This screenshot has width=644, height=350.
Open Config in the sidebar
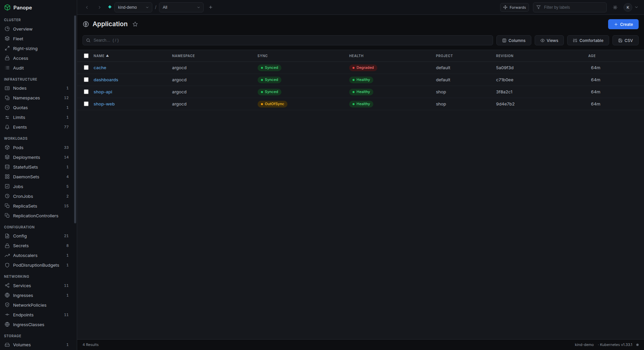click(x=37, y=236)
